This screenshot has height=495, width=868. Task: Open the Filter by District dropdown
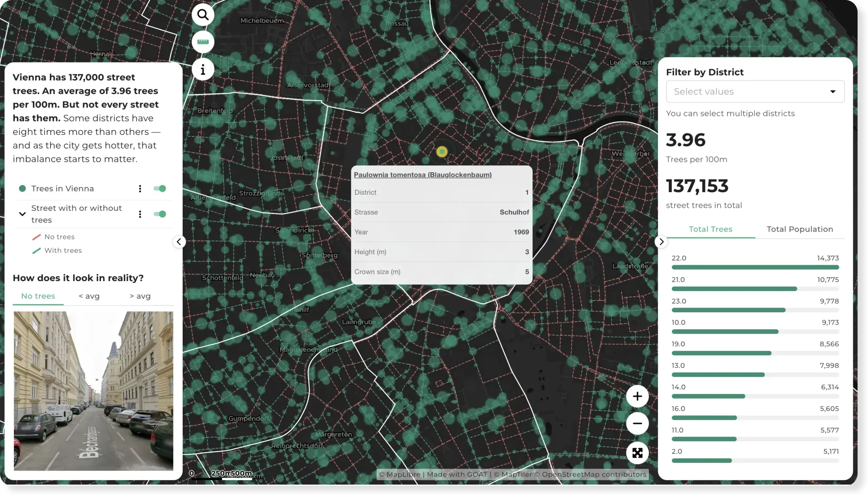coord(755,92)
